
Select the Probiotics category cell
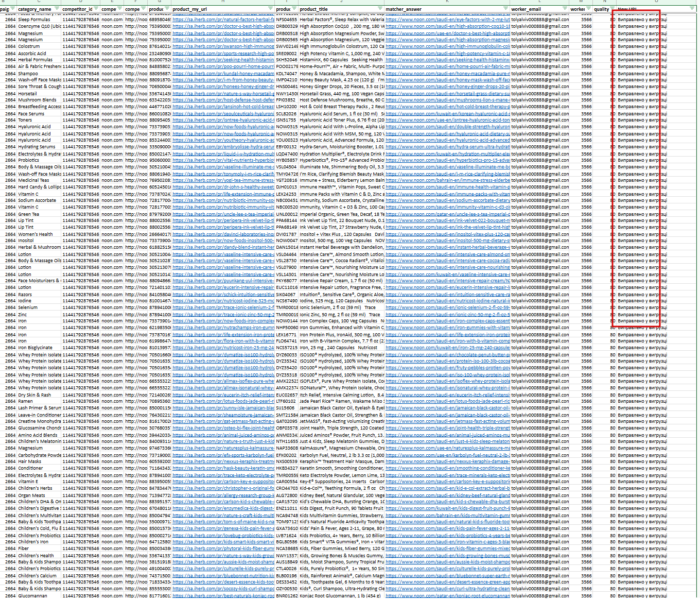(x=39, y=160)
